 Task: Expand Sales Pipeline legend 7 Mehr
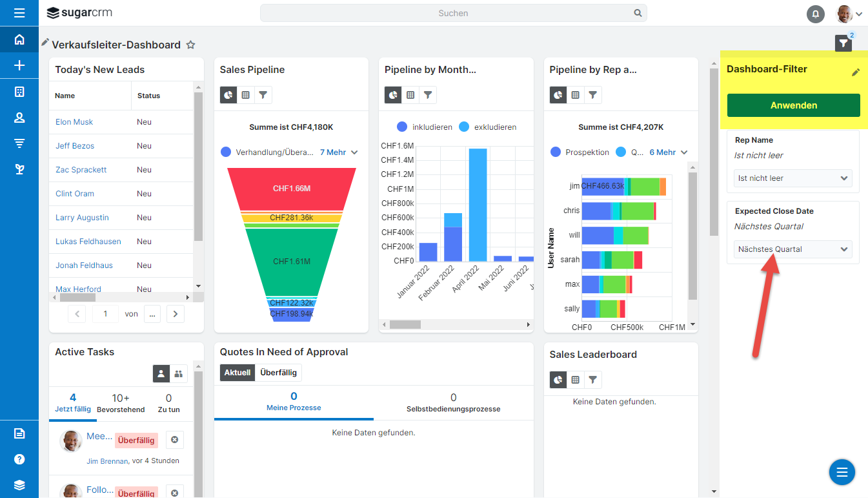click(x=339, y=152)
